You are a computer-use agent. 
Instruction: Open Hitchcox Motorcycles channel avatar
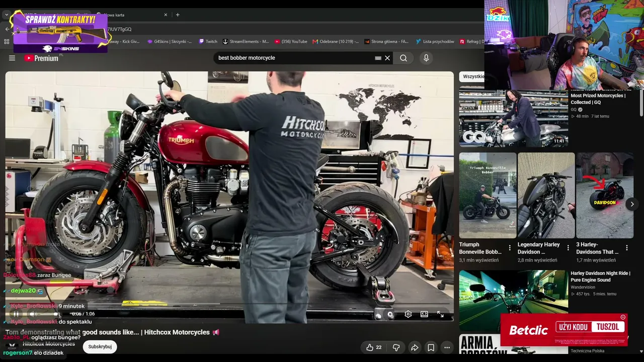pos(13,346)
